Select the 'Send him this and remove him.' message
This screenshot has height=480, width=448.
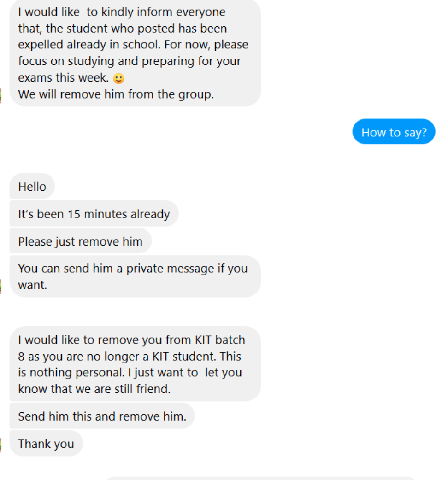[102, 416]
